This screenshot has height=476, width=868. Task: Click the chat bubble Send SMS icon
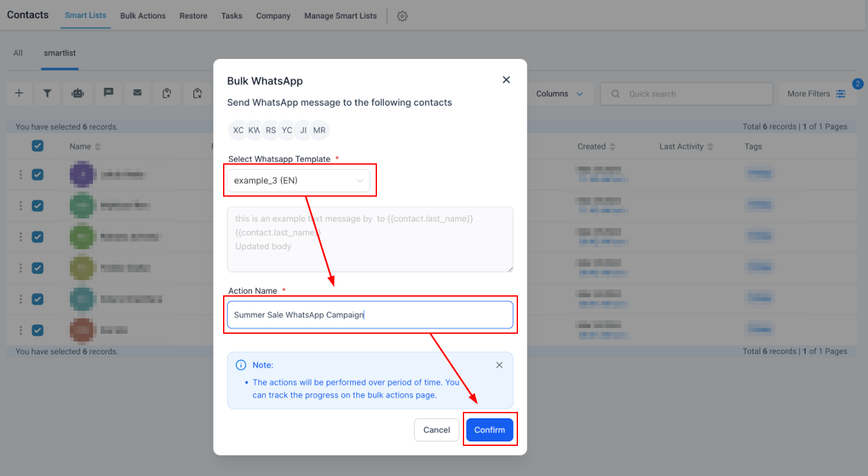point(109,93)
